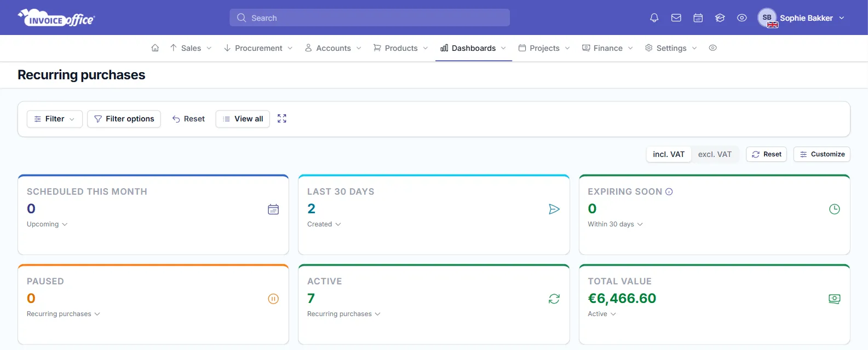868x350 pixels.
Task: Open the mail envelope icon
Action: (x=676, y=18)
